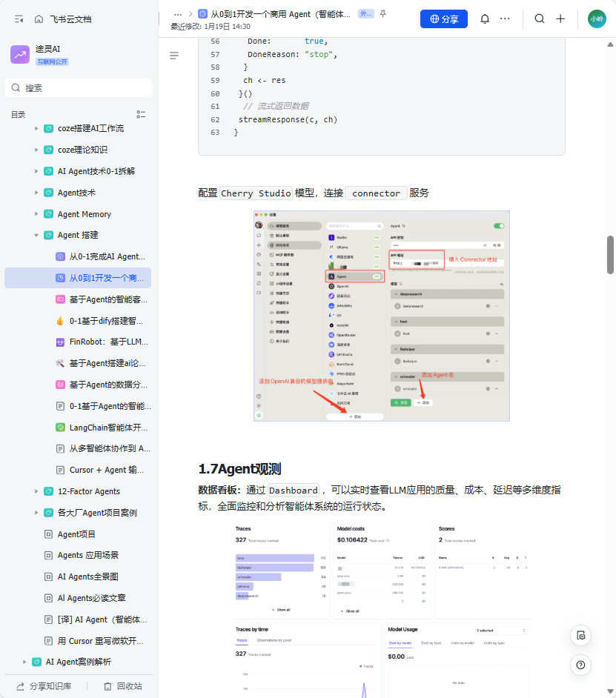Toggle the 目录 collapse-all icon
This screenshot has width=616, height=698.
141,114
